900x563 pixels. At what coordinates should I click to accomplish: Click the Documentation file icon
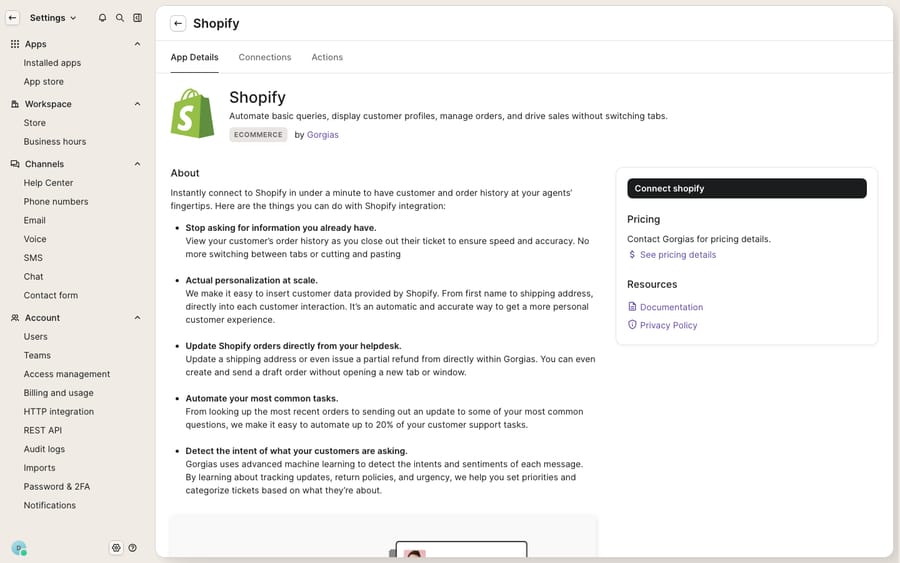pyautogui.click(x=632, y=306)
